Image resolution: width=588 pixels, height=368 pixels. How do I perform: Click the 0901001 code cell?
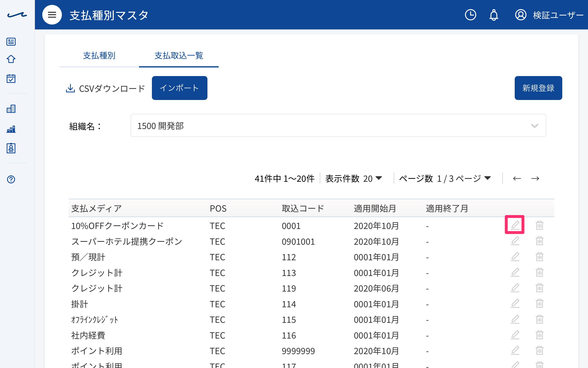tap(298, 242)
